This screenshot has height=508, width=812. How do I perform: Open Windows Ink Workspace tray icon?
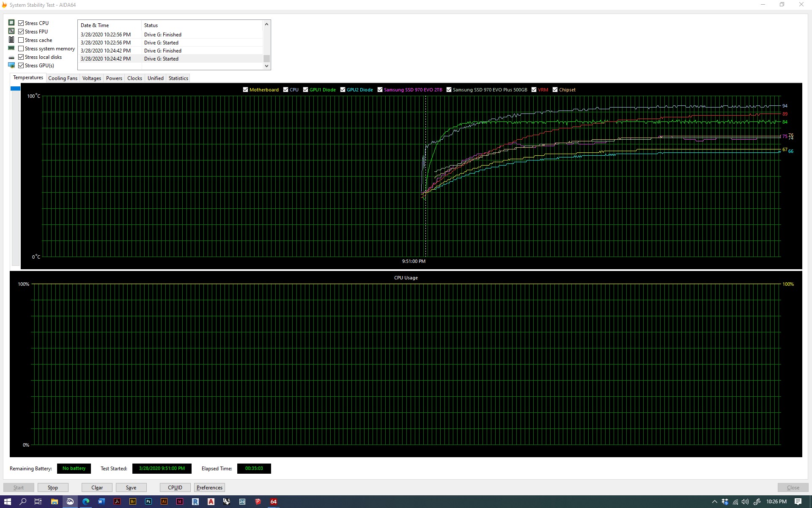tap(757, 502)
